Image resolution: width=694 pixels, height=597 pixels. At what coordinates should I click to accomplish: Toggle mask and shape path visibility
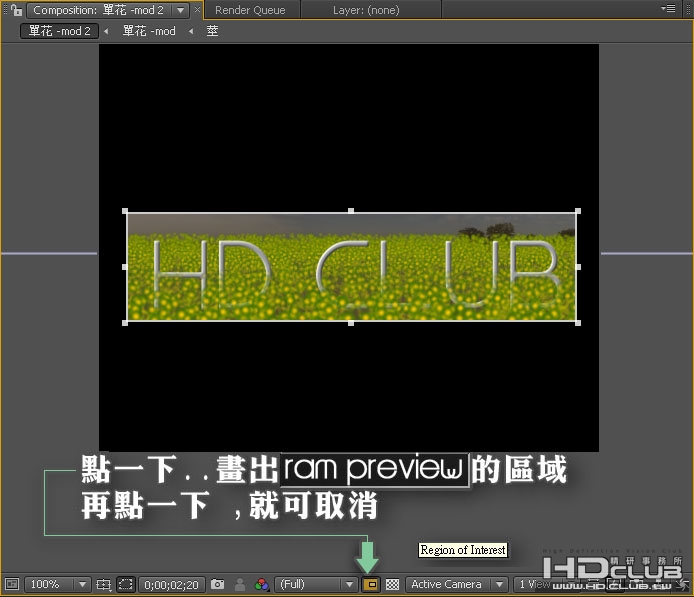(126, 584)
